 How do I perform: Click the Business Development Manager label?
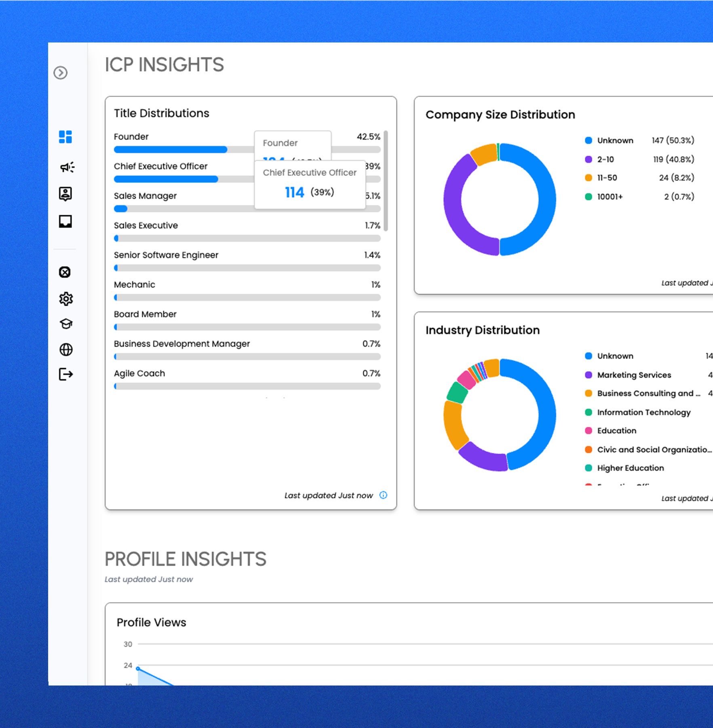[181, 344]
